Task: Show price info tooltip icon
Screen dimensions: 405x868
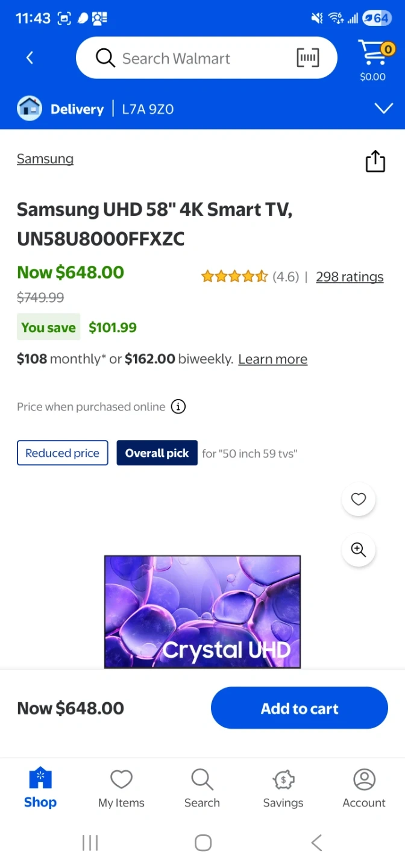Action: pos(178,407)
